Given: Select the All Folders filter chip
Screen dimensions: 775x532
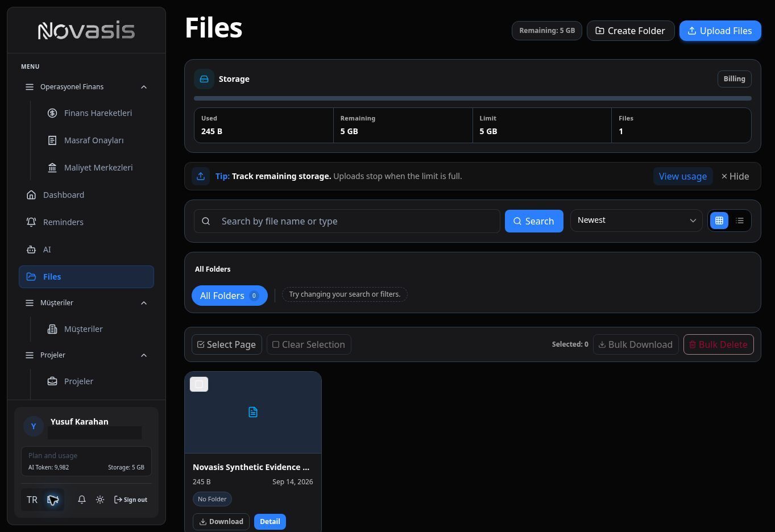Looking at the screenshot, I should click(x=230, y=296).
